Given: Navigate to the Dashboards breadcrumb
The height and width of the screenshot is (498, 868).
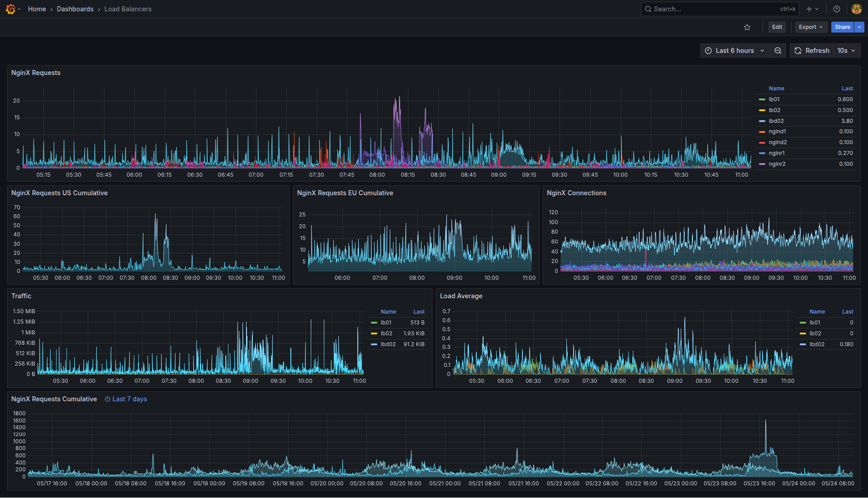Looking at the screenshot, I should [x=75, y=9].
